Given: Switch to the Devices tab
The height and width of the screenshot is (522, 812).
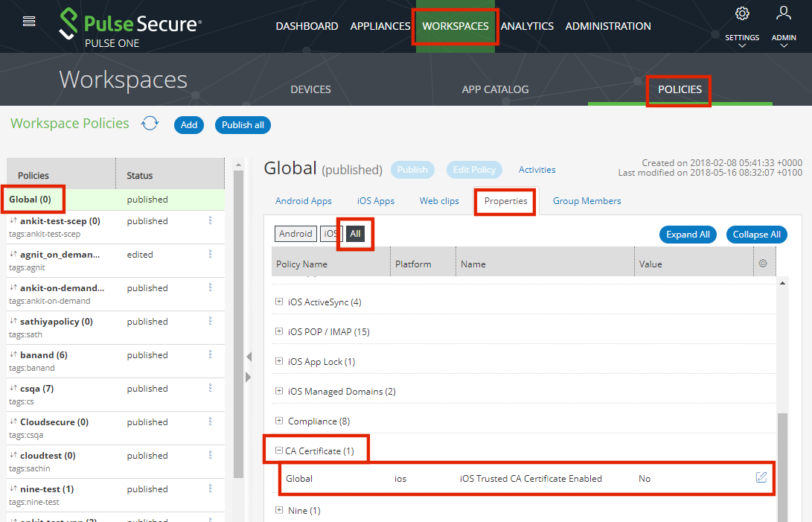Looking at the screenshot, I should point(310,89).
